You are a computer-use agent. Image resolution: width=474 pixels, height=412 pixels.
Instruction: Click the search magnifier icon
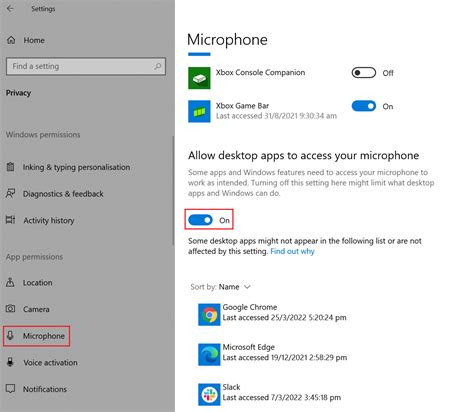click(x=158, y=66)
